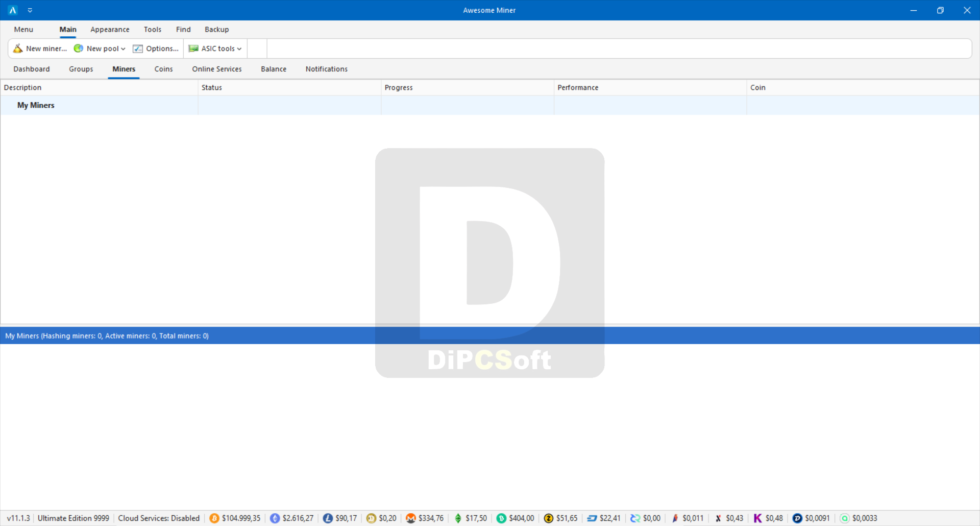This screenshot has height=526, width=980.
Task: Open the Menu ribbon tab
Action: click(23, 30)
